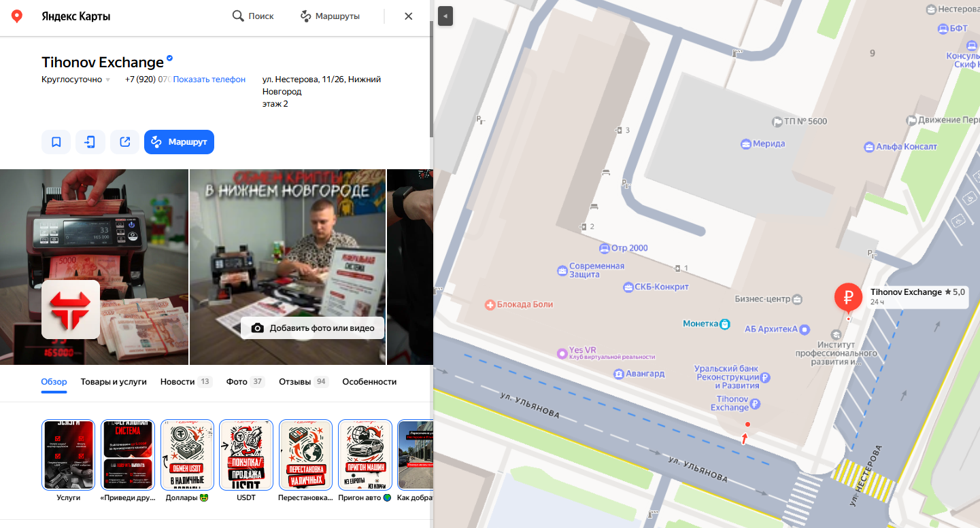Close the organization card panel

click(409, 16)
